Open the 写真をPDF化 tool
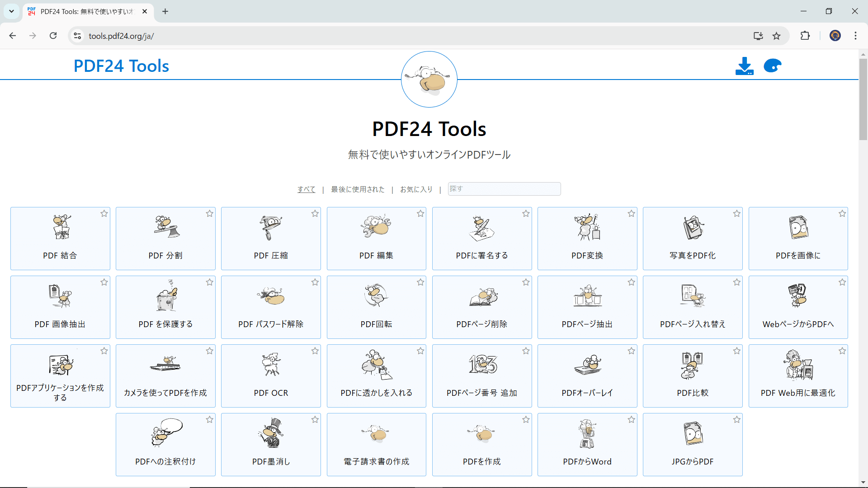This screenshot has height=488, width=868. click(x=693, y=239)
